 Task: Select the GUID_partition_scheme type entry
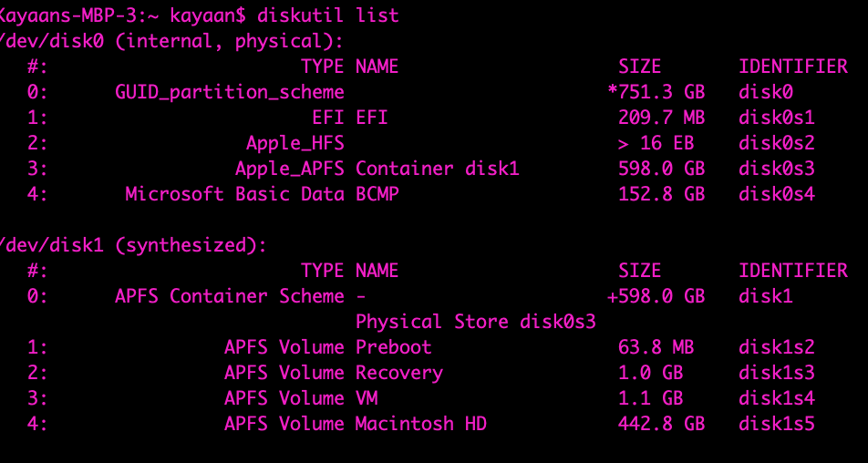(230, 92)
